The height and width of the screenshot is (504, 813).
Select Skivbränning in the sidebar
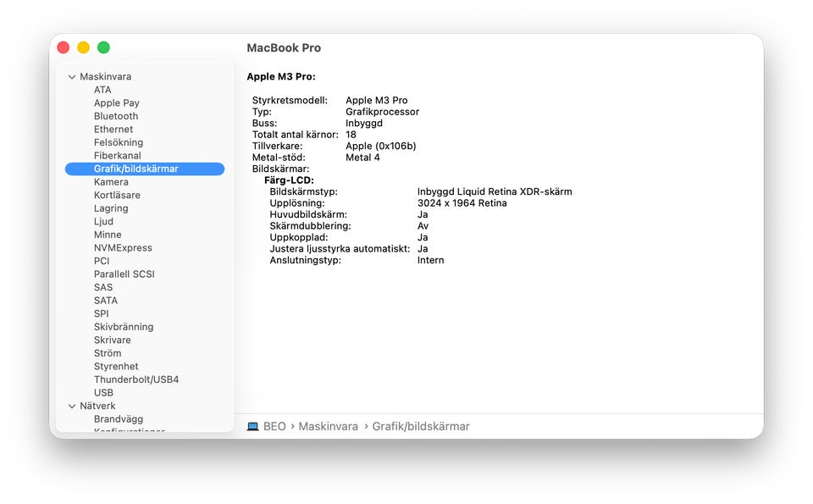point(124,327)
